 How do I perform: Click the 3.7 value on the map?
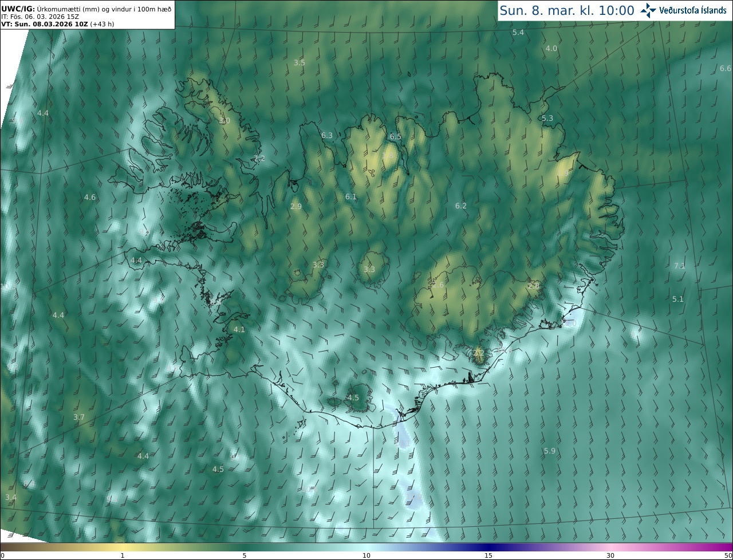(x=79, y=417)
